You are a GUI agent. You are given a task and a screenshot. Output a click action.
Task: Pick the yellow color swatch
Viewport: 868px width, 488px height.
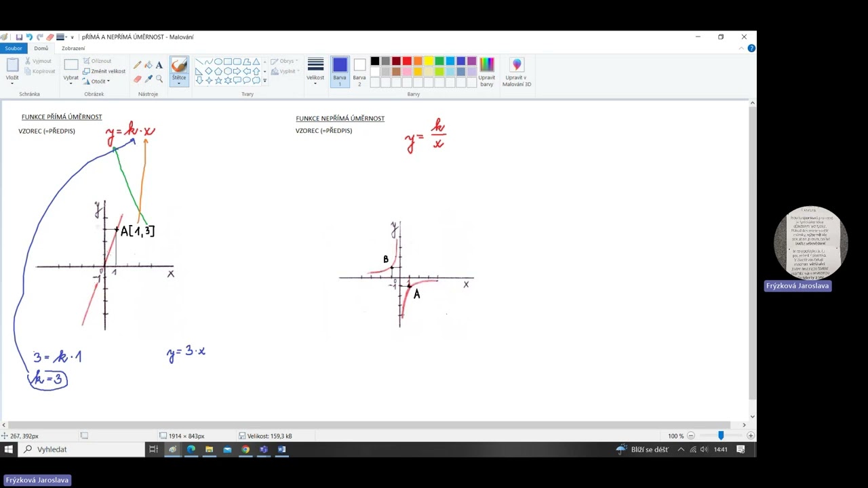pos(429,61)
